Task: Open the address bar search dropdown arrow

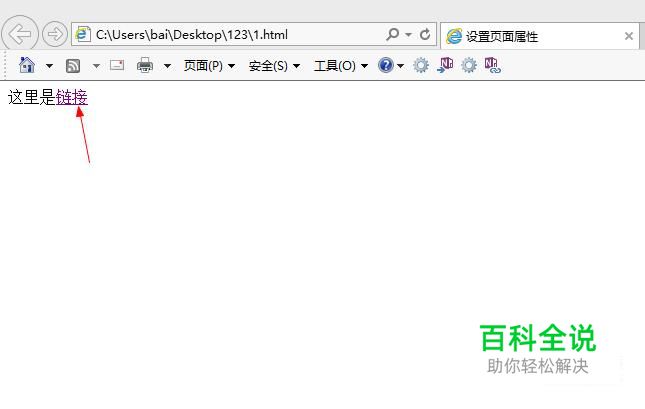Action: coord(408,35)
